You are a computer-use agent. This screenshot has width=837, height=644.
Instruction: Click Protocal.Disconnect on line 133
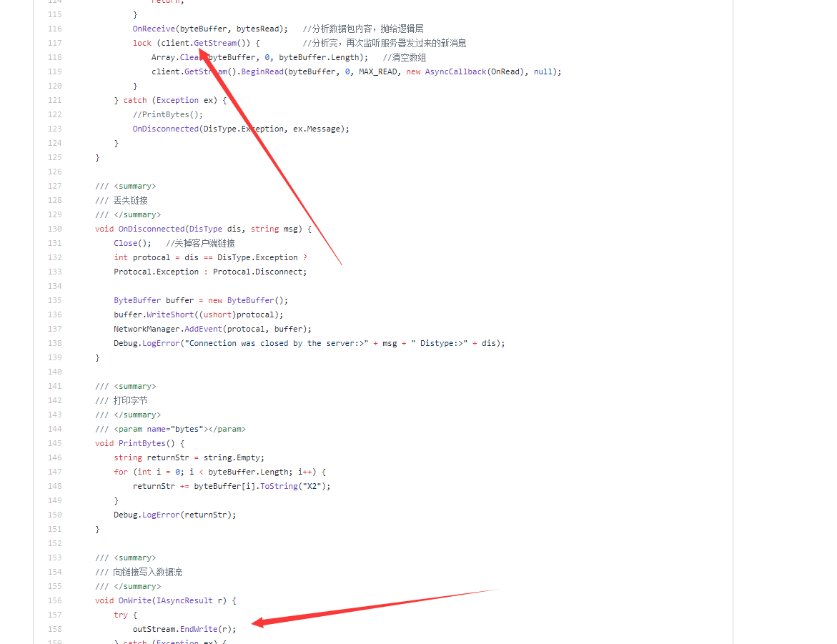click(x=259, y=272)
